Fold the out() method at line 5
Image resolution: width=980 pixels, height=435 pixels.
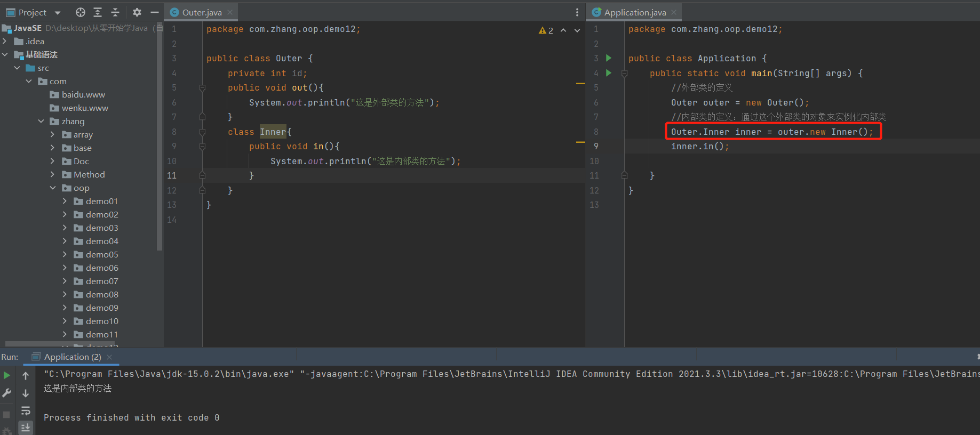tap(202, 88)
